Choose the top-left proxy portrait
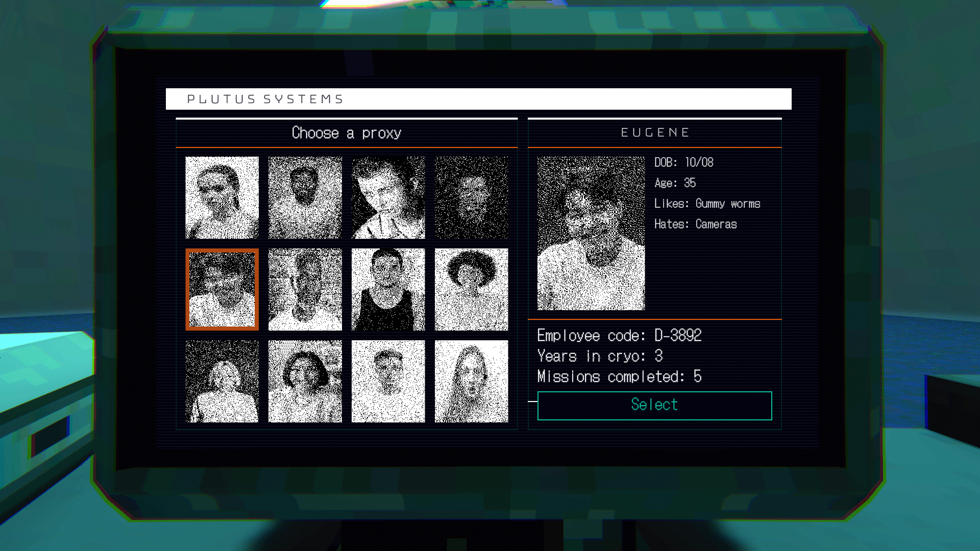This screenshot has height=551, width=980. pos(222,197)
